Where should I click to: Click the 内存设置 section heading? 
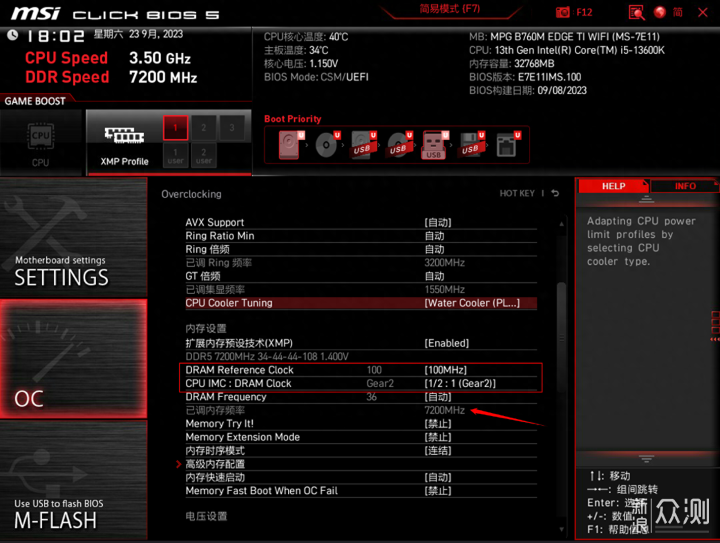(206, 329)
